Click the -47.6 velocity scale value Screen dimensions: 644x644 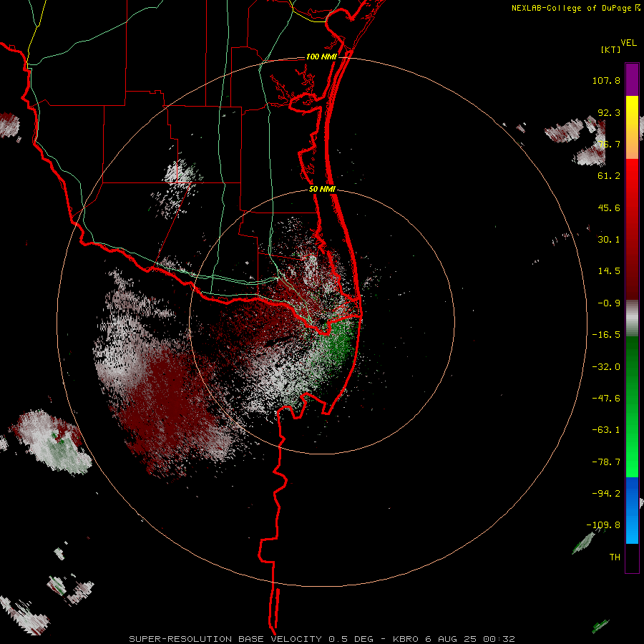point(606,399)
